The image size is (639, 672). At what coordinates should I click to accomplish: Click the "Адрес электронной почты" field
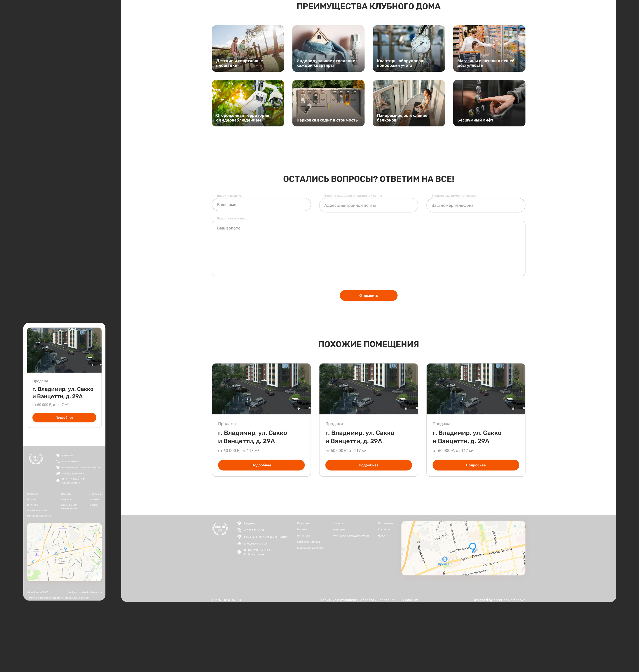coord(368,205)
